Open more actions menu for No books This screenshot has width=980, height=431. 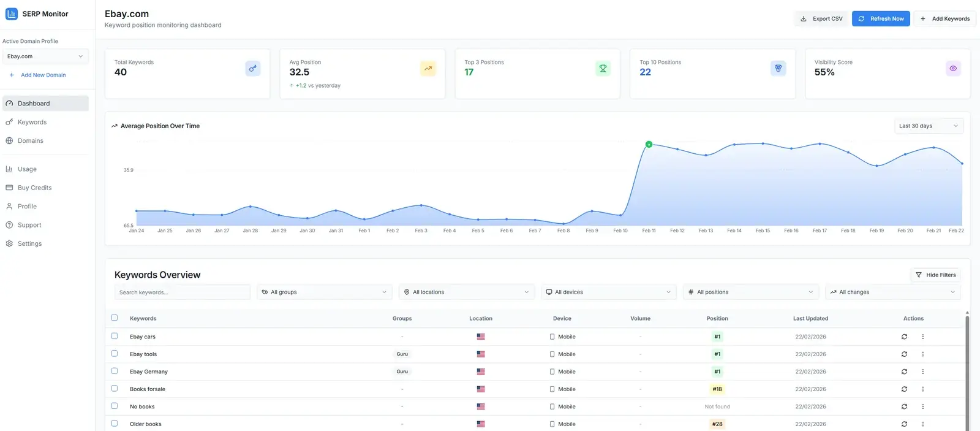[923, 406]
